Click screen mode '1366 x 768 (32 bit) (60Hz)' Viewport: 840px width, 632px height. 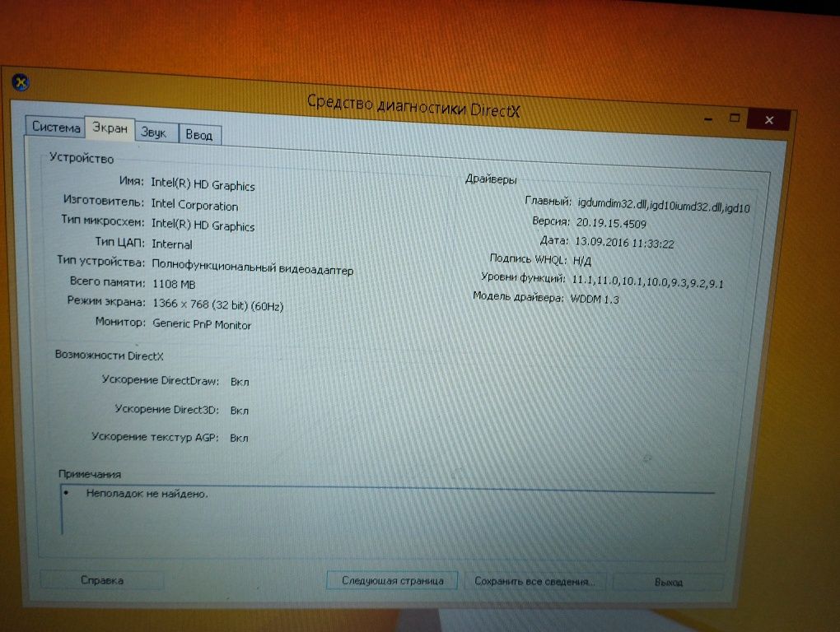[x=218, y=304]
